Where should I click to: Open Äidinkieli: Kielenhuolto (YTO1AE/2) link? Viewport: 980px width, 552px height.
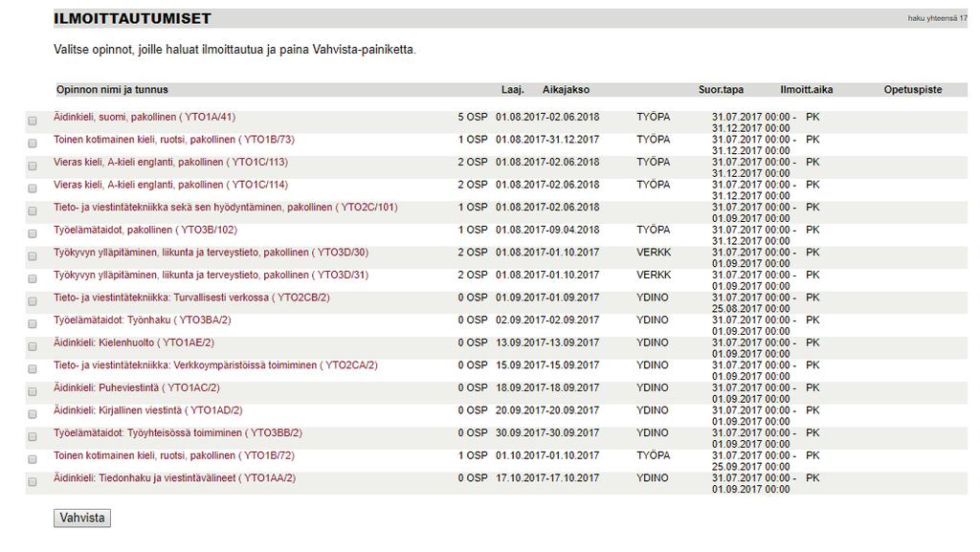click(x=134, y=342)
